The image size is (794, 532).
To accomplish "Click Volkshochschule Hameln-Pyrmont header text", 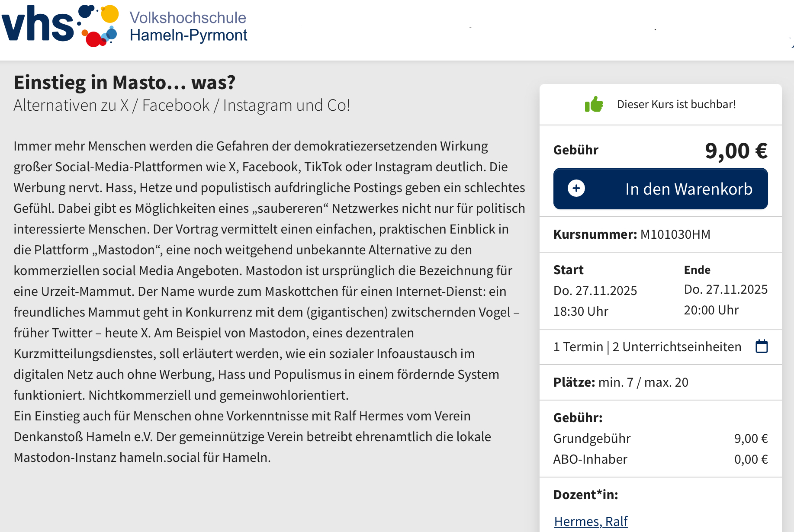I will (188, 26).
